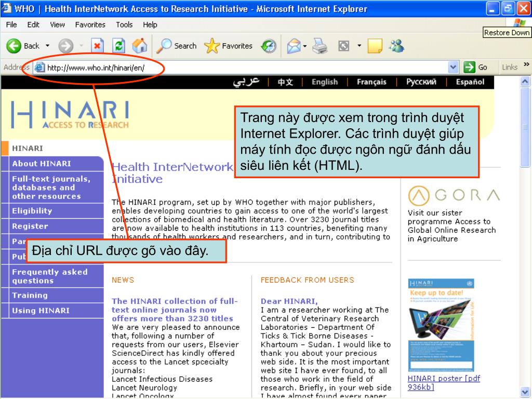Open the File menu
The height and width of the screenshot is (399, 532).
(11, 24)
